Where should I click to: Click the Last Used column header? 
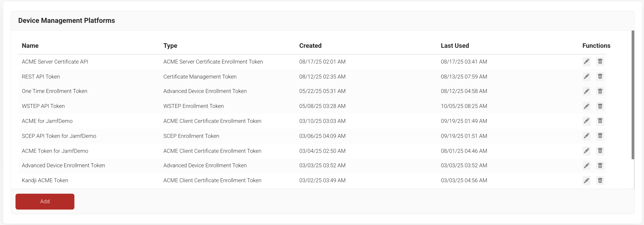[x=455, y=46]
